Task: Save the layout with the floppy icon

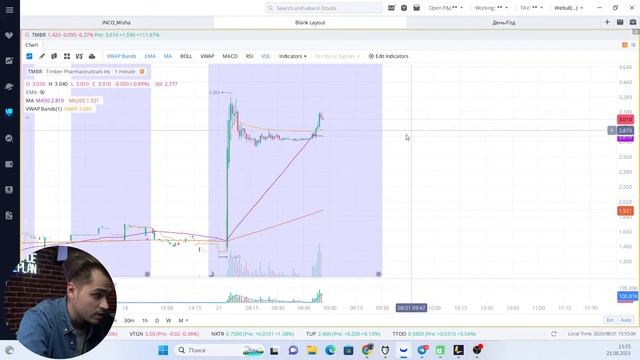Action: [620, 22]
